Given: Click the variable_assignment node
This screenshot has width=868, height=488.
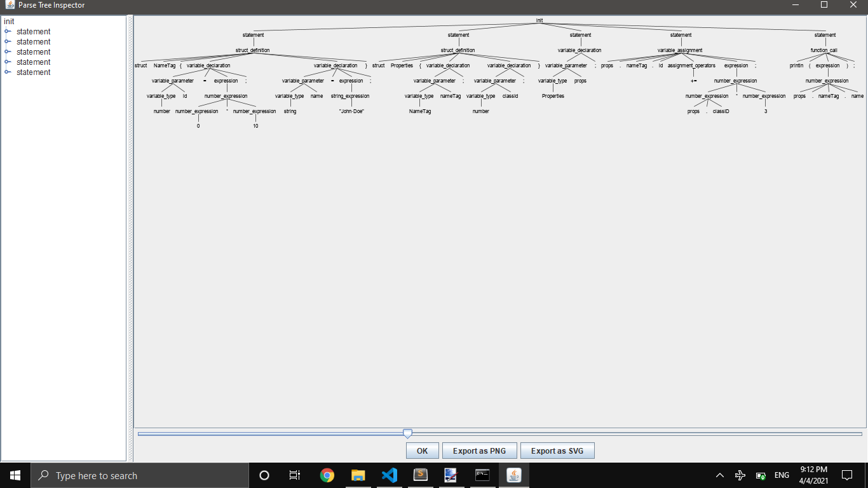Looking at the screenshot, I should click(x=680, y=50).
